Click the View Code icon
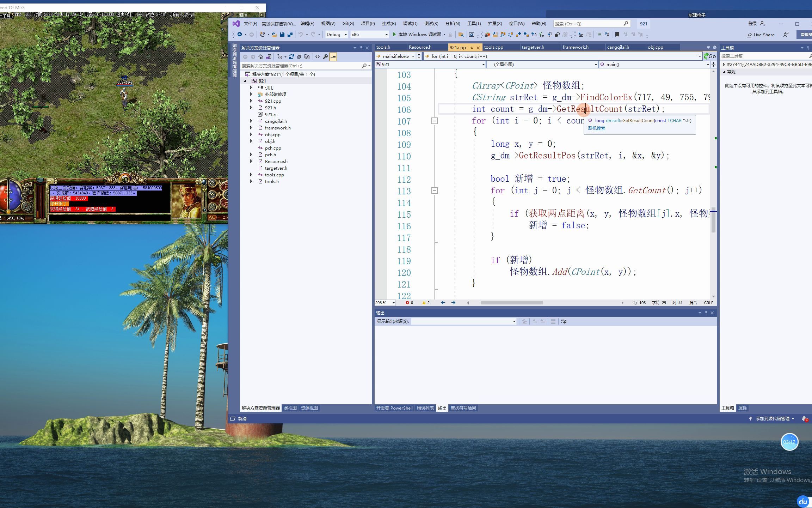The height and width of the screenshot is (508, 812). 318,57
